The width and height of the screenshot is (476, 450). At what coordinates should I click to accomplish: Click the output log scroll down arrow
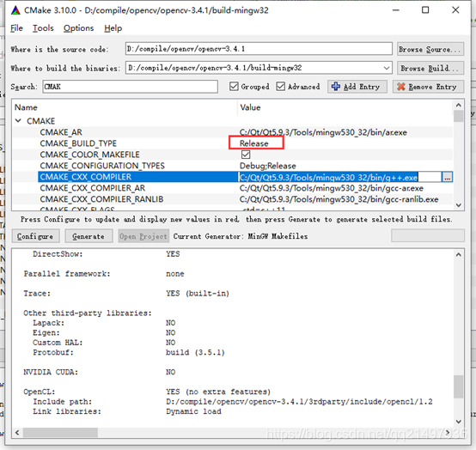[459, 422]
